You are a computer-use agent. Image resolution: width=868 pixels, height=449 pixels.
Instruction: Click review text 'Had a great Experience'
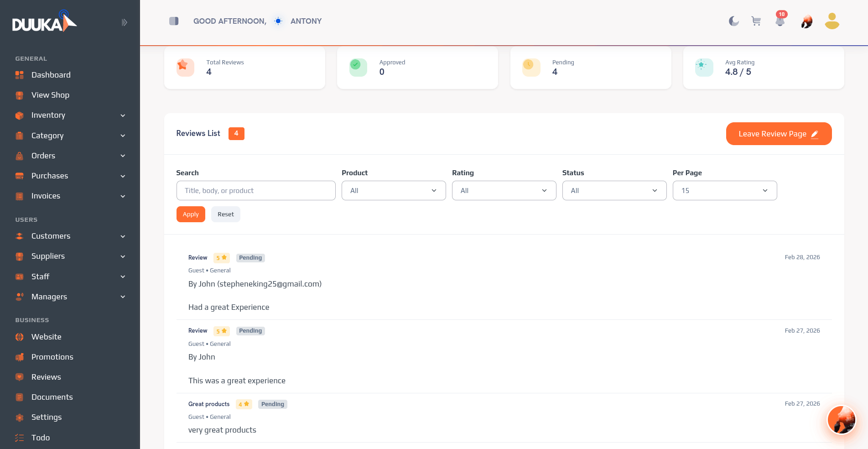click(x=229, y=307)
